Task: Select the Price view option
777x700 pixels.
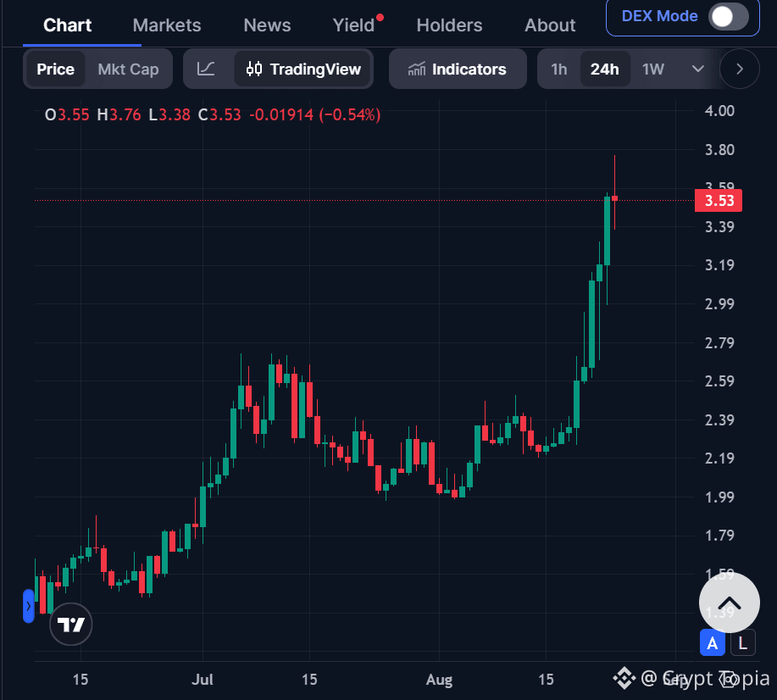Action: tap(56, 69)
